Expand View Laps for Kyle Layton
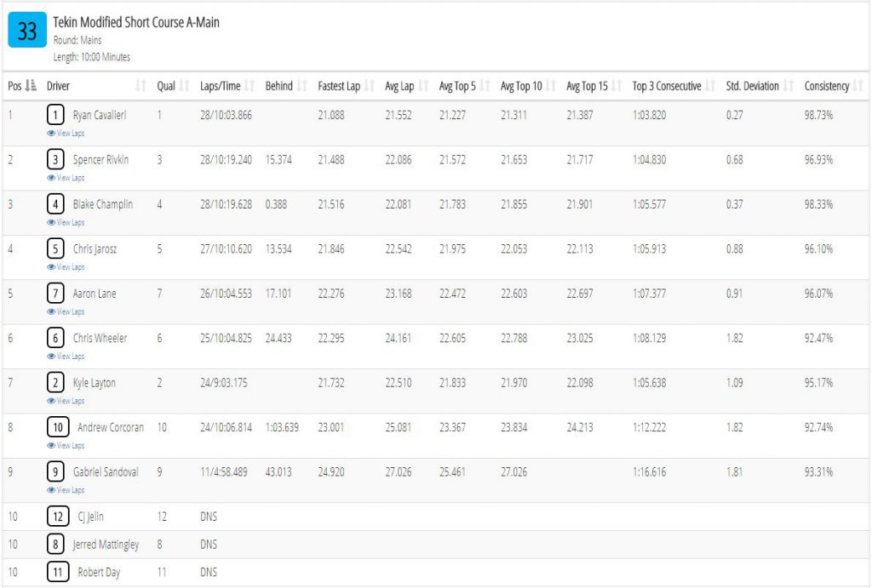872x588 pixels. [x=66, y=401]
